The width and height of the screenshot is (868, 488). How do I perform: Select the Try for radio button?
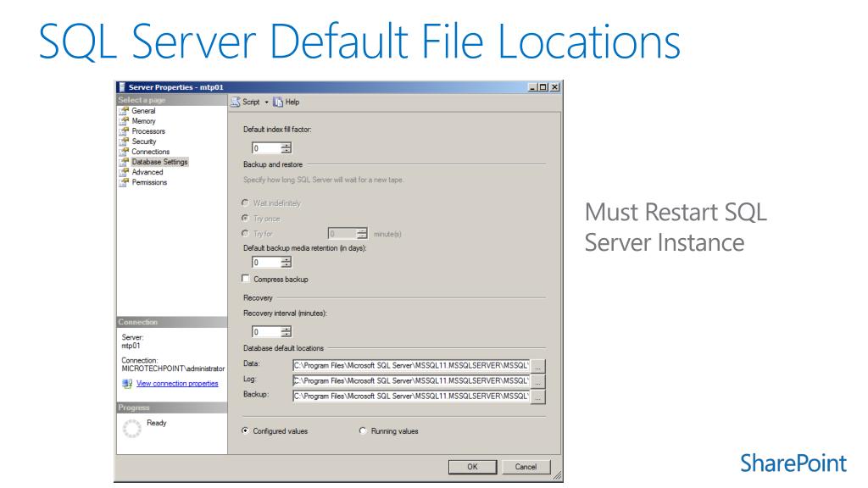[x=245, y=234]
